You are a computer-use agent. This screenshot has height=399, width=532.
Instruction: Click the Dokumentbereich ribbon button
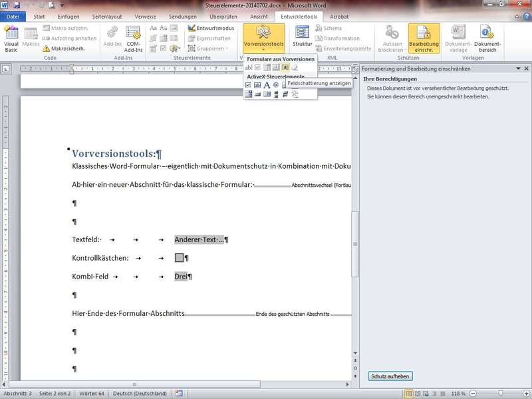coord(487,39)
